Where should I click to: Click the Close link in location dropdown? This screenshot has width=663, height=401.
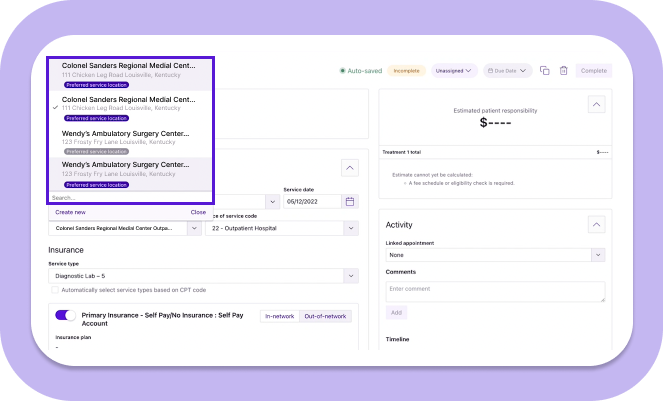click(x=198, y=212)
